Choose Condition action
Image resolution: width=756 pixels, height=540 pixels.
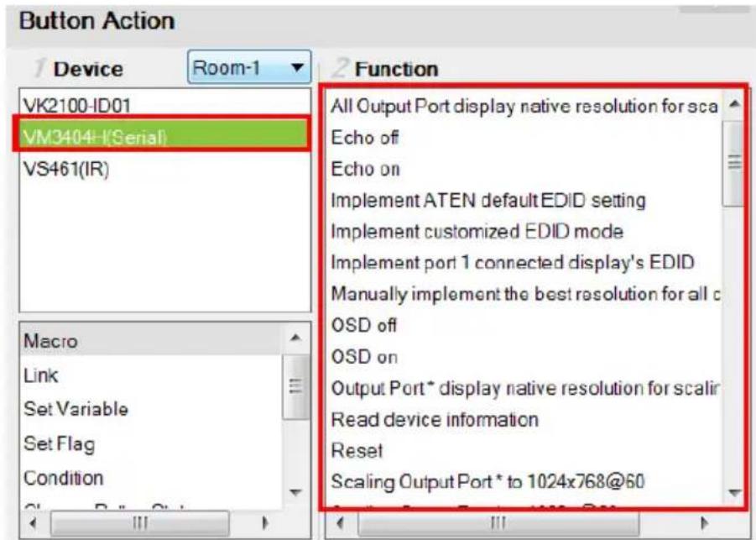(x=151, y=478)
